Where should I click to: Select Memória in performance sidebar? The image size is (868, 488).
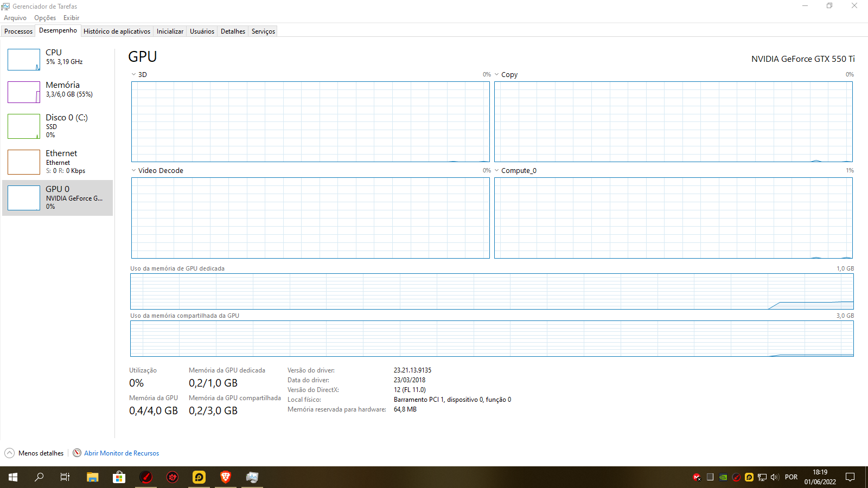click(x=58, y=92)
